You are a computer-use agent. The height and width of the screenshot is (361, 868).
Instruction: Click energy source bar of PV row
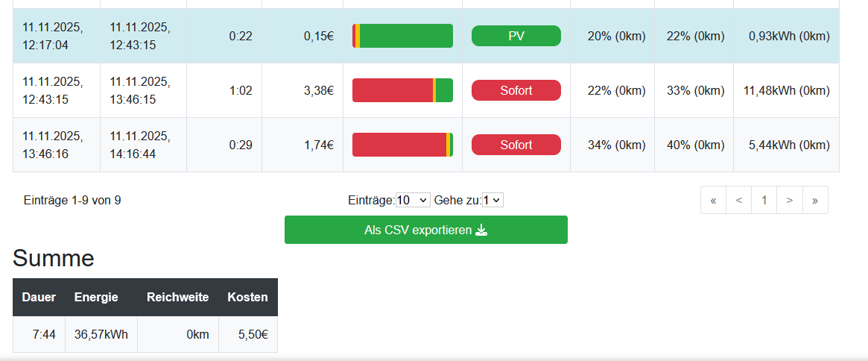(x=402, y=36)
